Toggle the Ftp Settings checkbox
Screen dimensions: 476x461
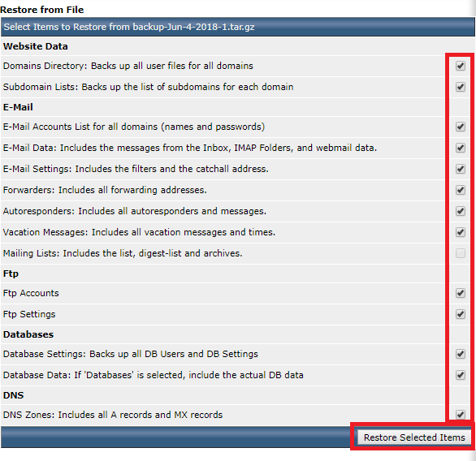(x=461, y=314)
